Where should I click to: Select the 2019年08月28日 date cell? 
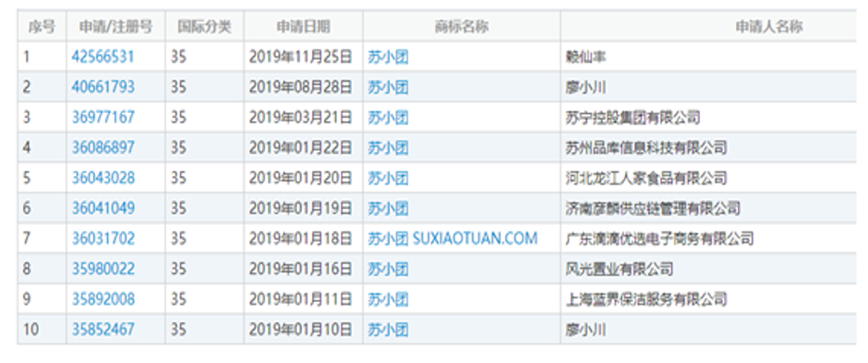301,87
